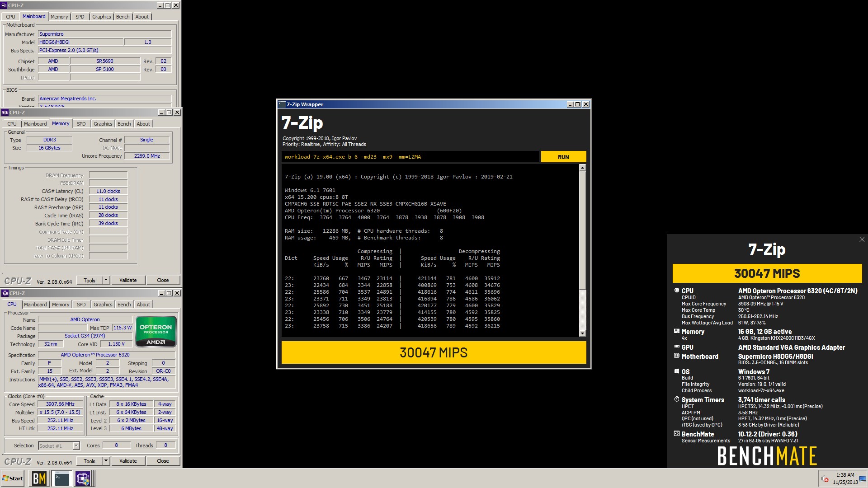
Task: Minimize the 7-Zip Wrapper window
Action: coord(570,104)
